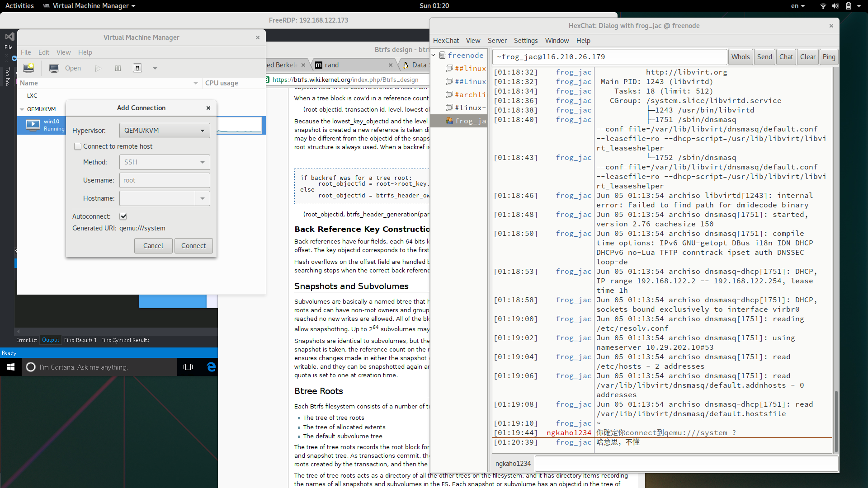Viewport: 868px width, 488px height.
Task: Collapse the freenode server tree
Action: (434, 55)
